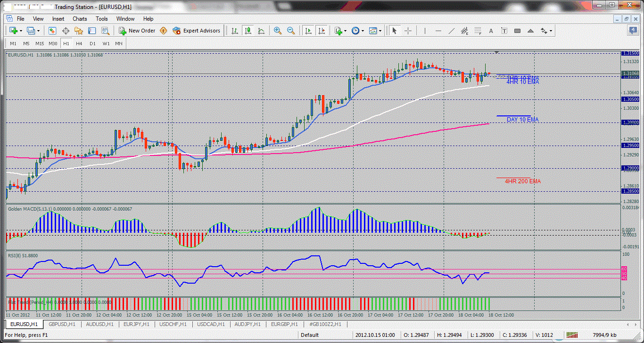Switch timeframe to M15
Screen dimensions: 644x343
pos(40,43)
